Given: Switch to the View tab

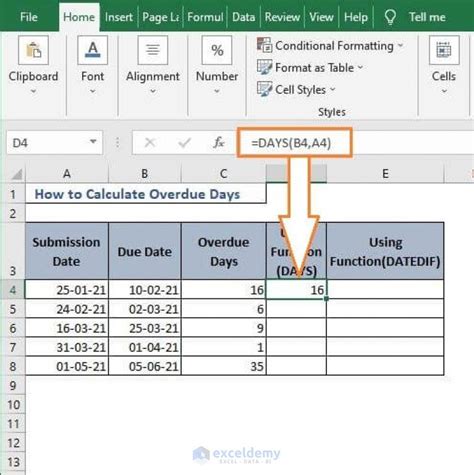Looking at the screenshot, I should pos(321,17).
